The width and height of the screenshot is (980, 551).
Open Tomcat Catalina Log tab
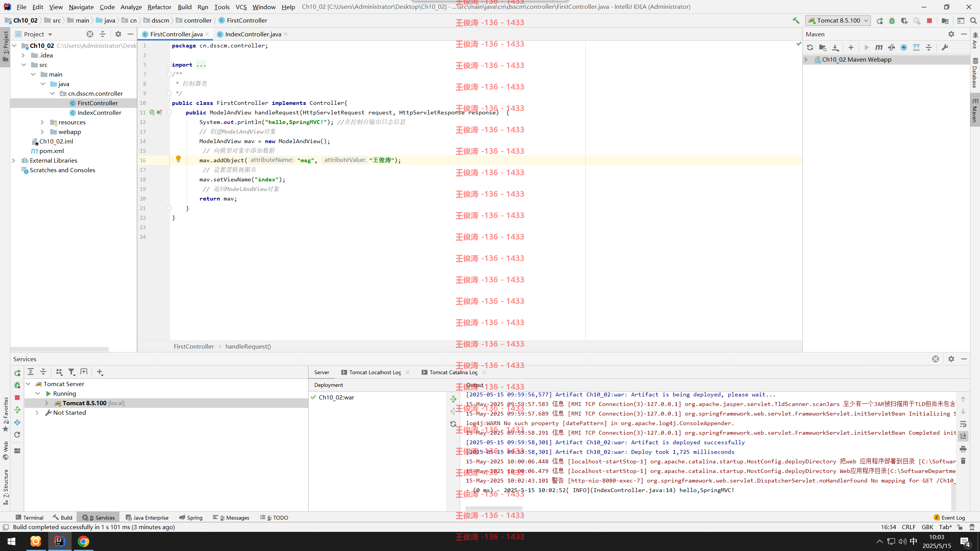[453, 372]
